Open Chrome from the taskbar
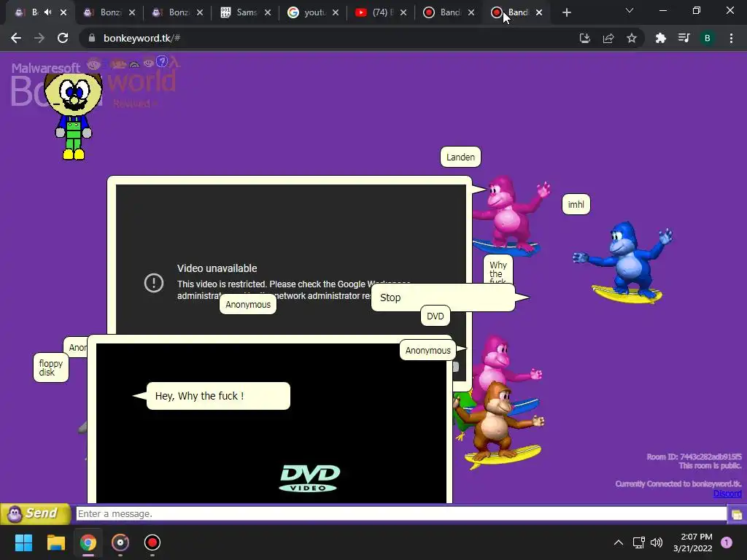 [x=88, y=542]
